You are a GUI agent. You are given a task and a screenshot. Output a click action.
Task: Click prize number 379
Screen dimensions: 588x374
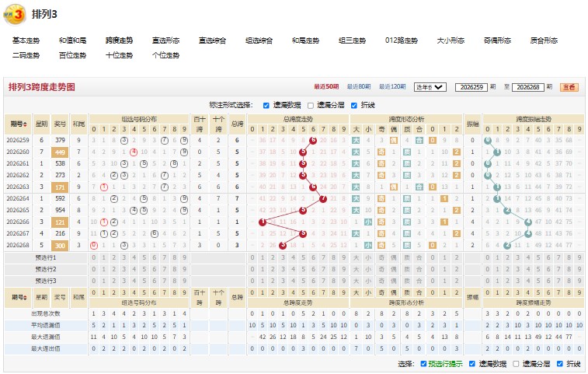(60, 141)
